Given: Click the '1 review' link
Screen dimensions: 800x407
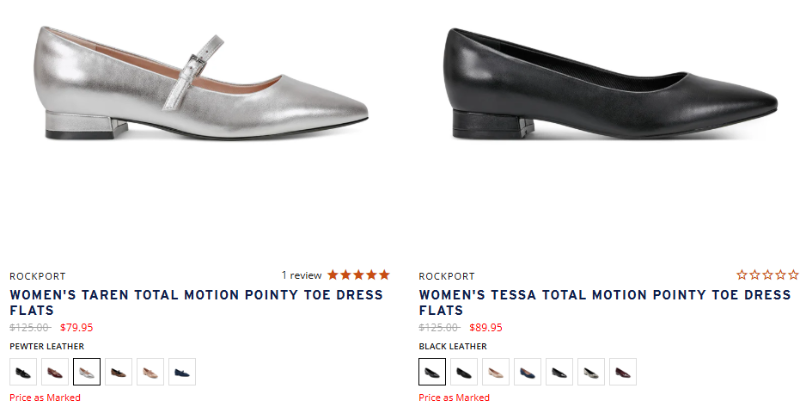Looking at the screenshot, I should (301, 275).
